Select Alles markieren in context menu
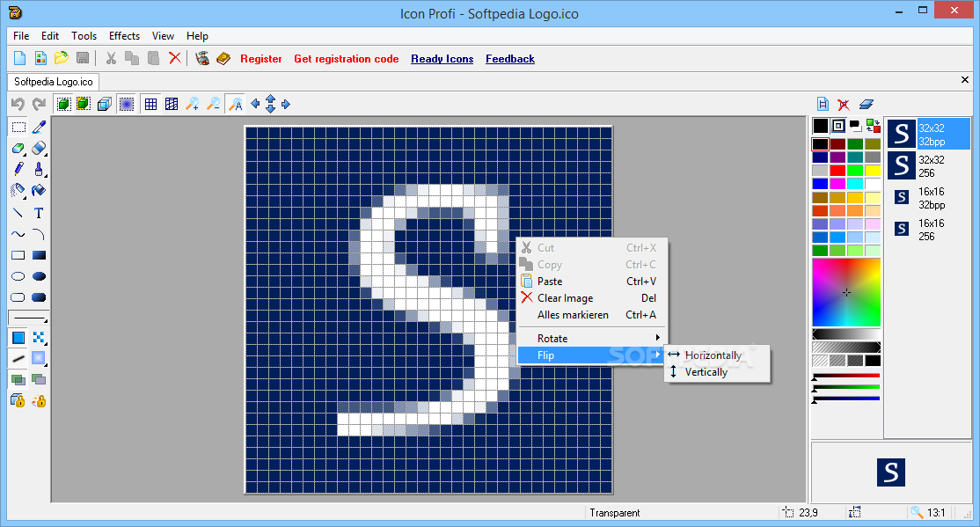This screenshot has width=980, height=527. (x=591, y=315)
